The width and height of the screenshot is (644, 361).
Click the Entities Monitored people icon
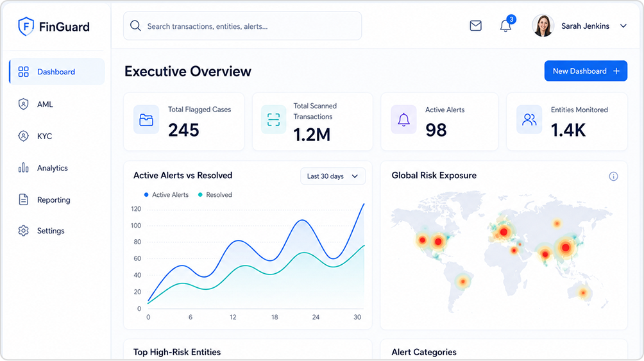click(529, 119)
